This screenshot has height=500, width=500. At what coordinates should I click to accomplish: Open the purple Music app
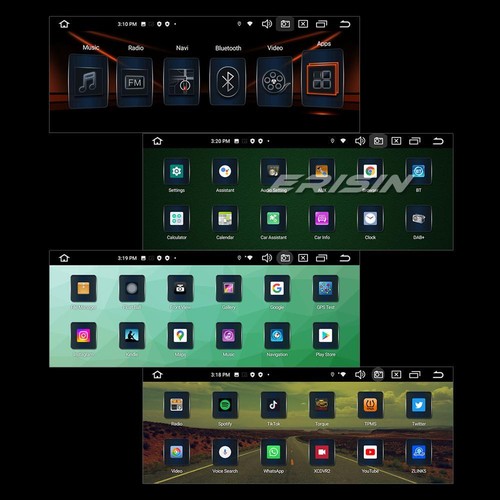click(x=229, y=336)
